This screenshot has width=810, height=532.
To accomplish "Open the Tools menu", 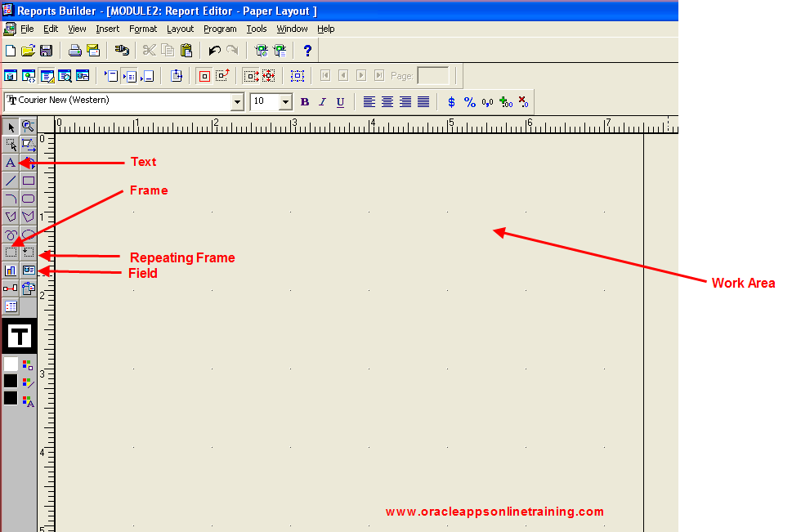I will [x=257, y=29].
